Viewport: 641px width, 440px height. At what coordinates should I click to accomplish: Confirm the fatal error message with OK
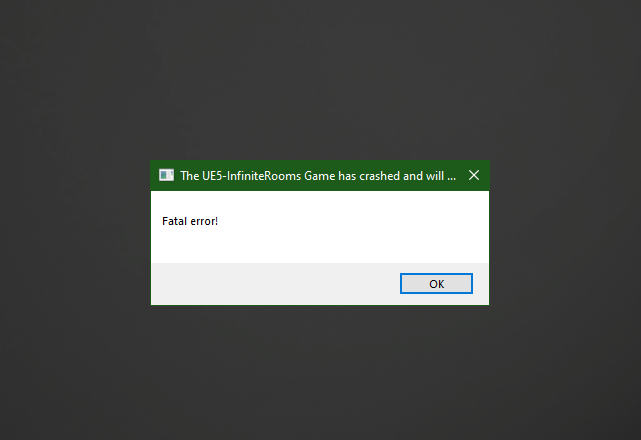[x=436, y=283]
